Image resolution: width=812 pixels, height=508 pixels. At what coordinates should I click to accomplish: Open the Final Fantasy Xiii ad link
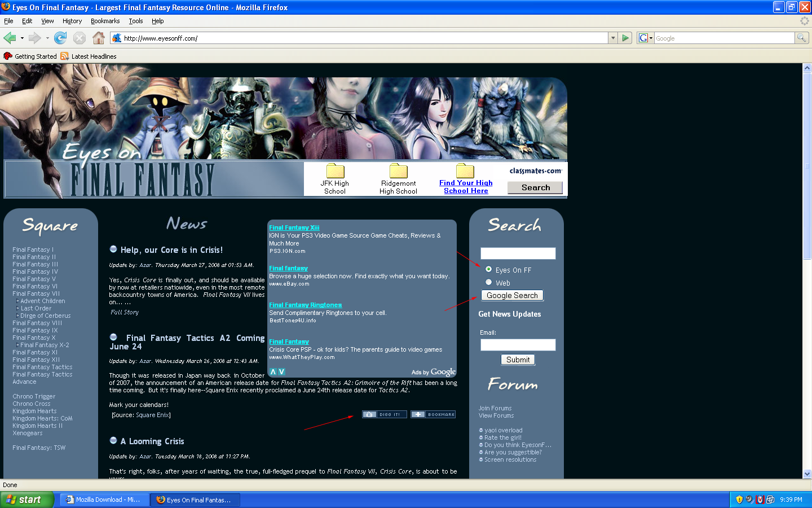pos(294,227)
